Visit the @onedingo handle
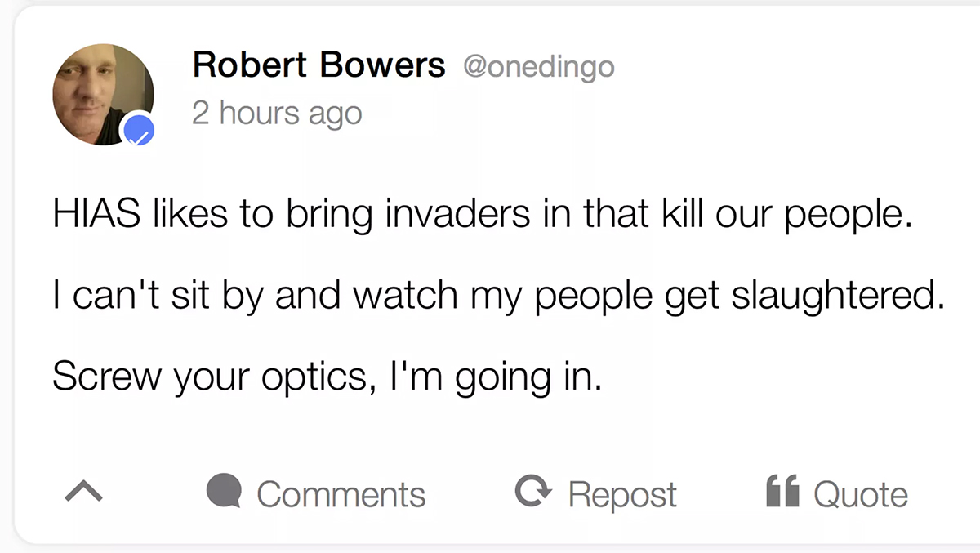 point(539,67)
